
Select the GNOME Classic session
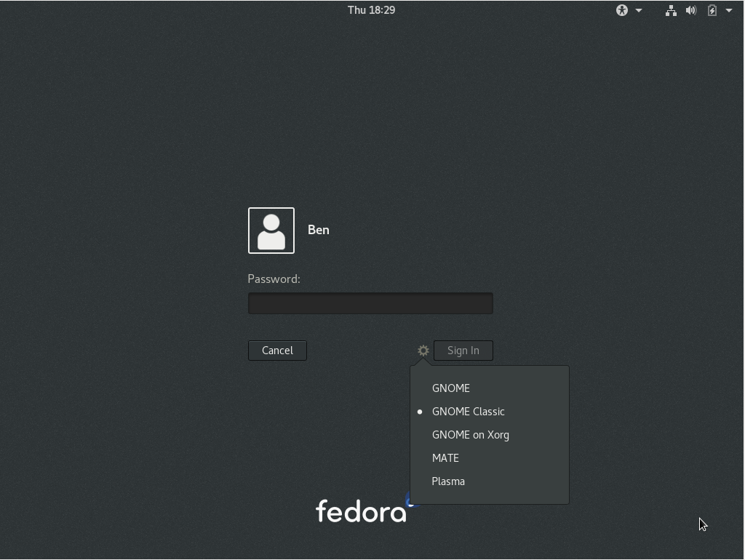490,412
